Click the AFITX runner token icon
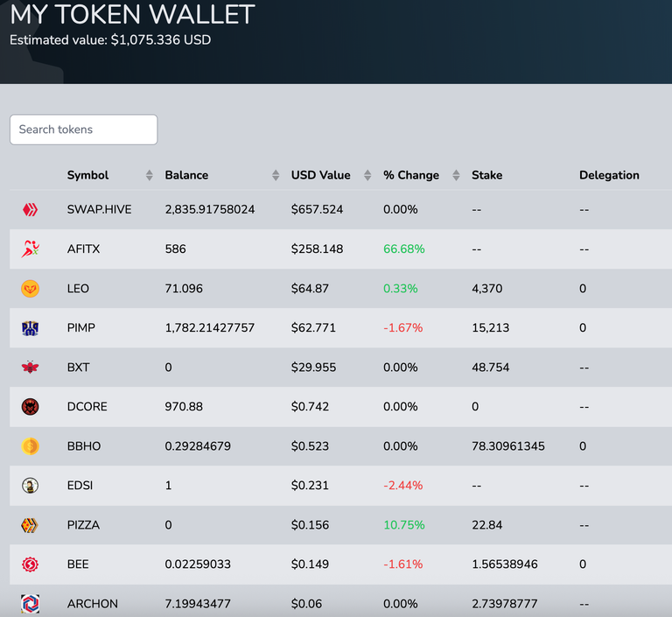This screenshot has width=672, height=617. [30, 249]
